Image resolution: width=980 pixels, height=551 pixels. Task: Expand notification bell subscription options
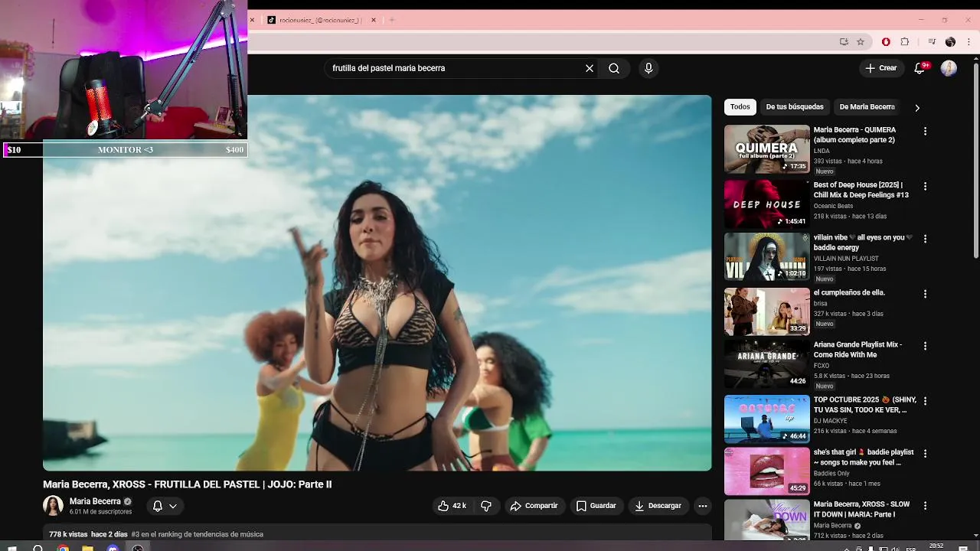point(173,506)
